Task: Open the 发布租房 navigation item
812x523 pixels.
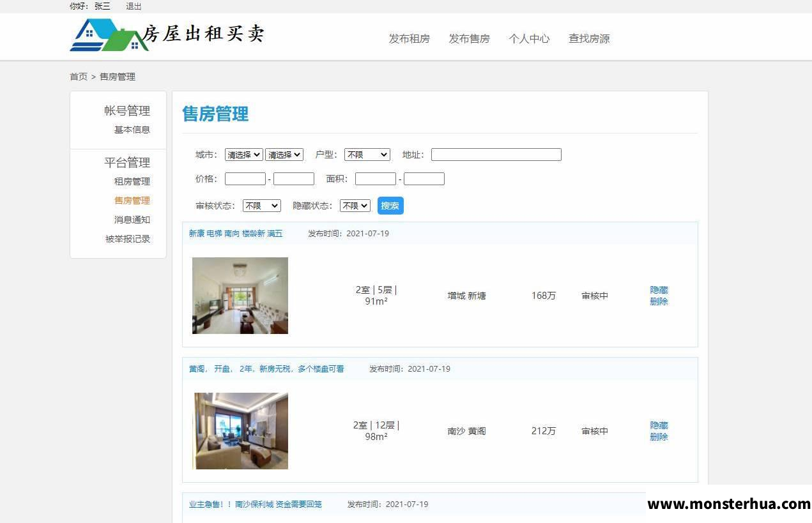Action: click(409, 38)
